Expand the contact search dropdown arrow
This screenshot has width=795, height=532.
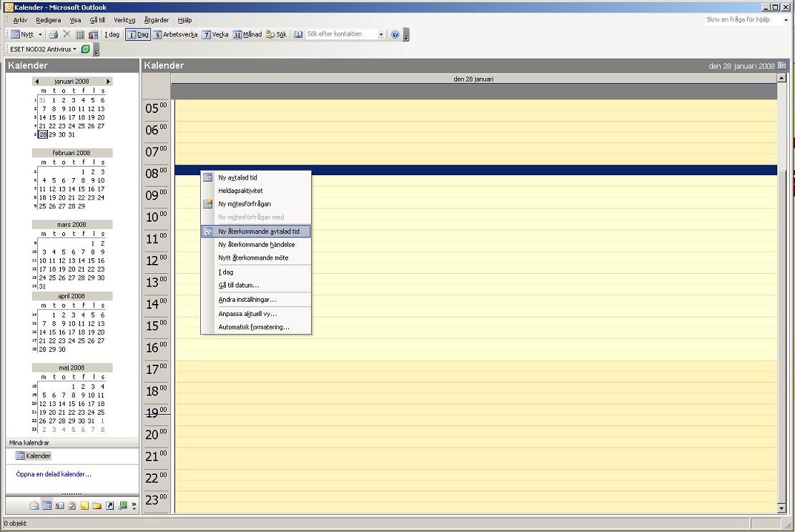click(x=381, y=34)
